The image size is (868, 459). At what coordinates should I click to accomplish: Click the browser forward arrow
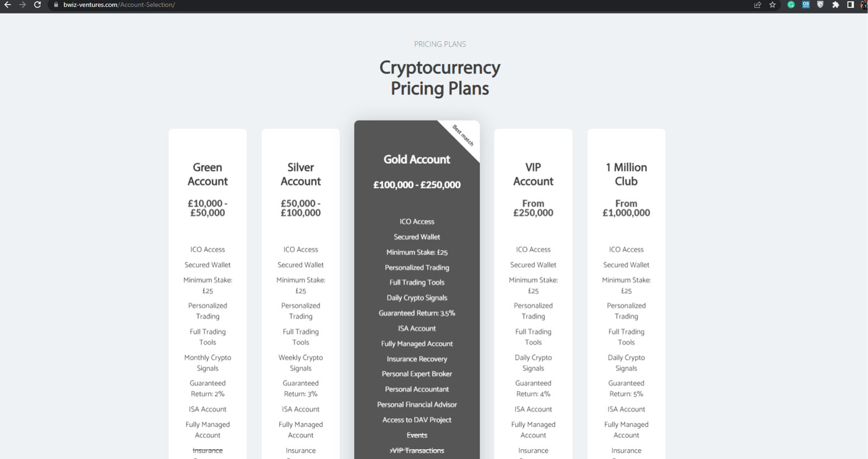[x=22, y=5]
